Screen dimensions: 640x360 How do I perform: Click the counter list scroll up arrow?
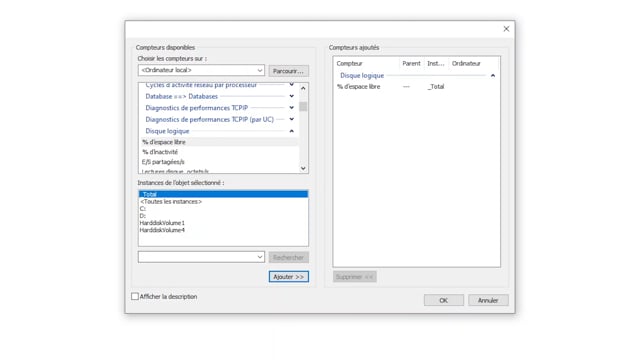pyautogui.click(x=303, y=88)
